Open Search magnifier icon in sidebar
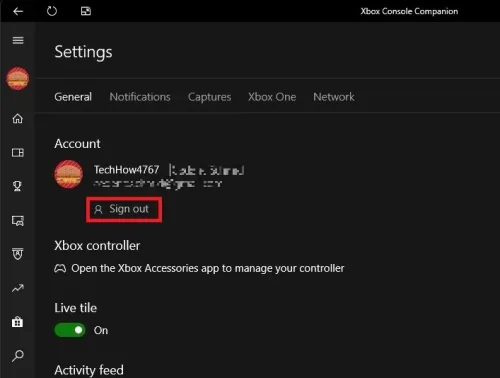Image resolution: width=500 pixels, height=378 pixels. point(18,356)
